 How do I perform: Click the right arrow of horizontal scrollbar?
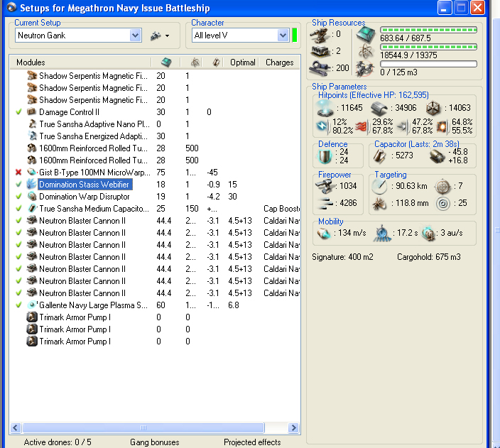(x=293, y=427)
